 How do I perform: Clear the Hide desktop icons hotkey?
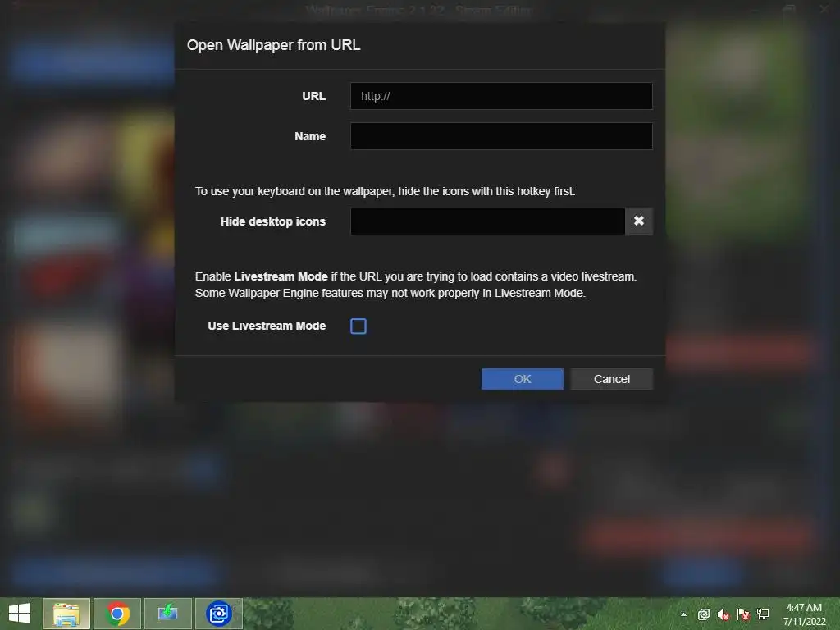pyautogui.click(x=638, y=221)
